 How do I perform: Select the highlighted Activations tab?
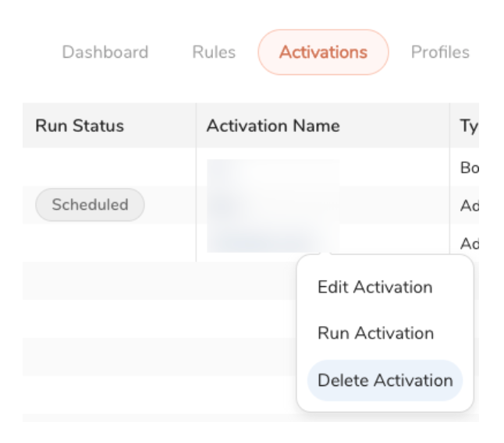323,52
